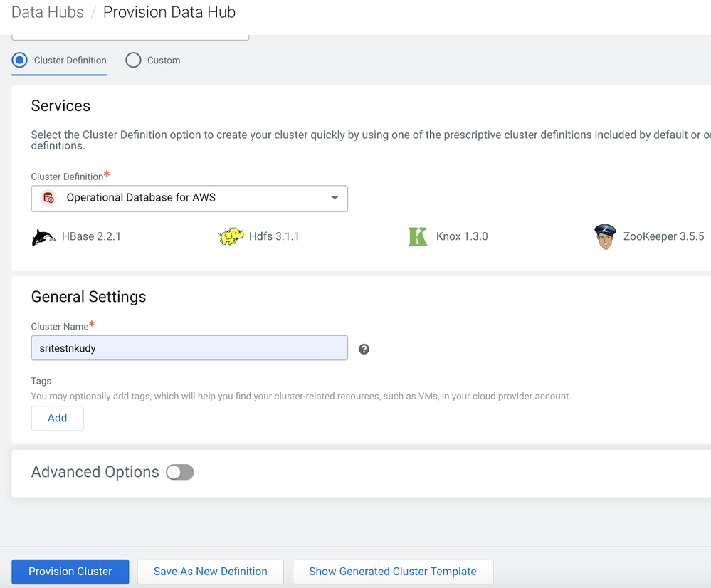711x588 pixels.
Task: Click the Knox green K icon
Action: pyautogui.click(x=418, y=236)
